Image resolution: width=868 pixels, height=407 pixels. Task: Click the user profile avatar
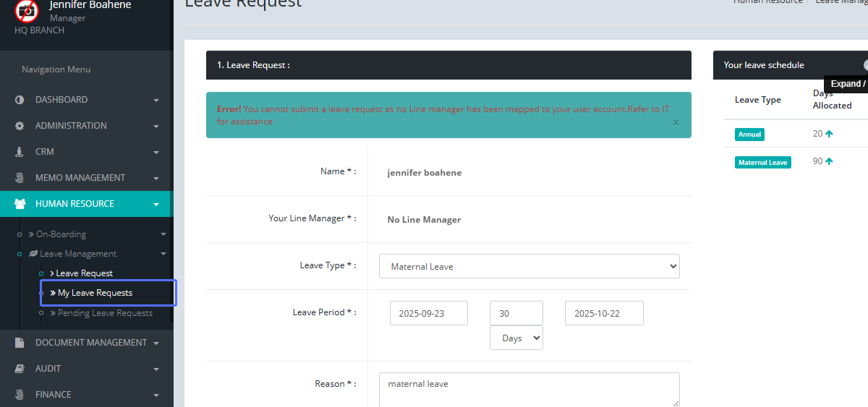tap(27, 11)
